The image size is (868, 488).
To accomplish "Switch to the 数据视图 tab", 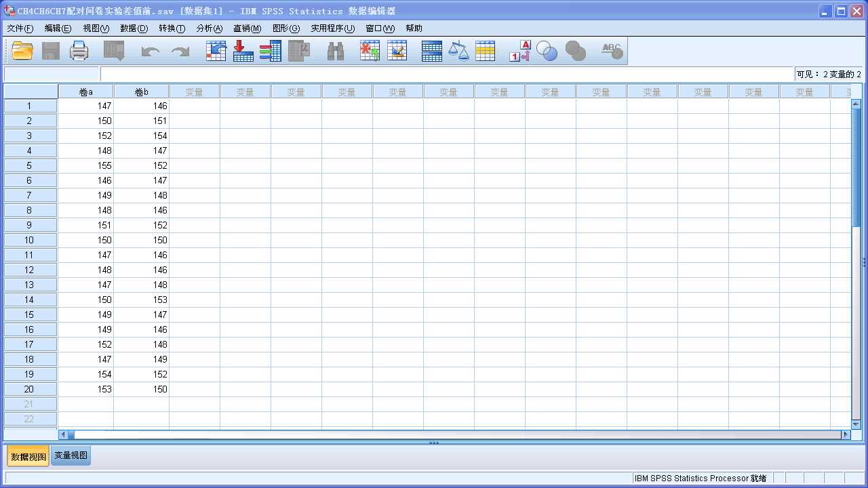I will 28,457.
